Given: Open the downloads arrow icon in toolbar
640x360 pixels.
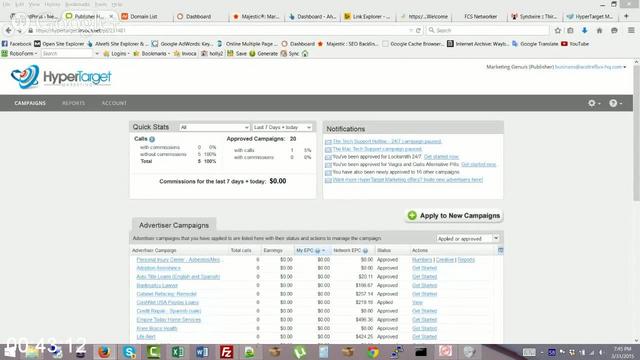Looking at the screenshot, I should tap(584, 30).
